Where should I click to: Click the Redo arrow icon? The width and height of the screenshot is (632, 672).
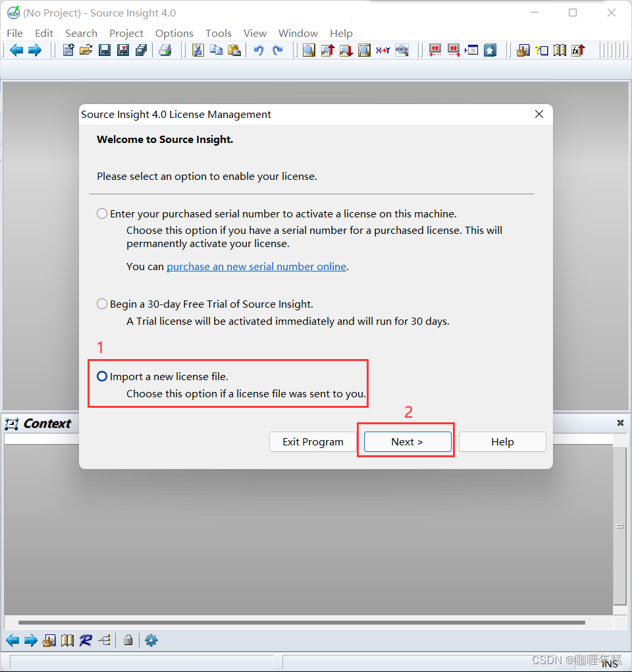tap(277, 50)
